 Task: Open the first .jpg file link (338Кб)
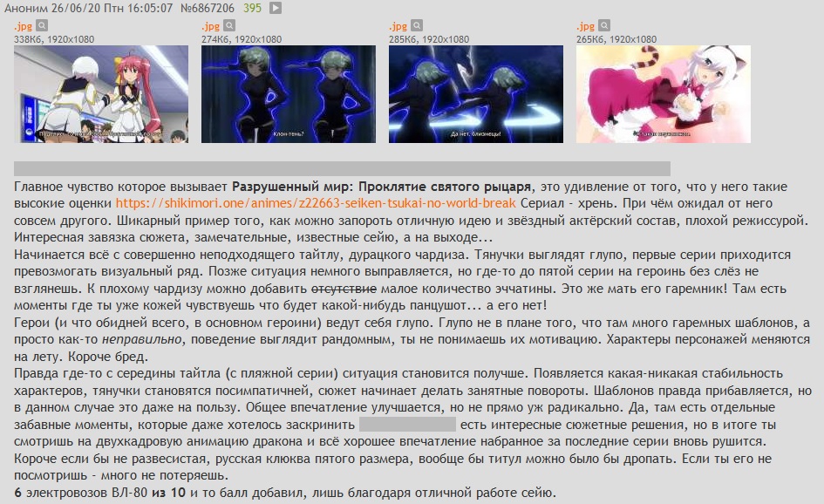tap(24, 26)
